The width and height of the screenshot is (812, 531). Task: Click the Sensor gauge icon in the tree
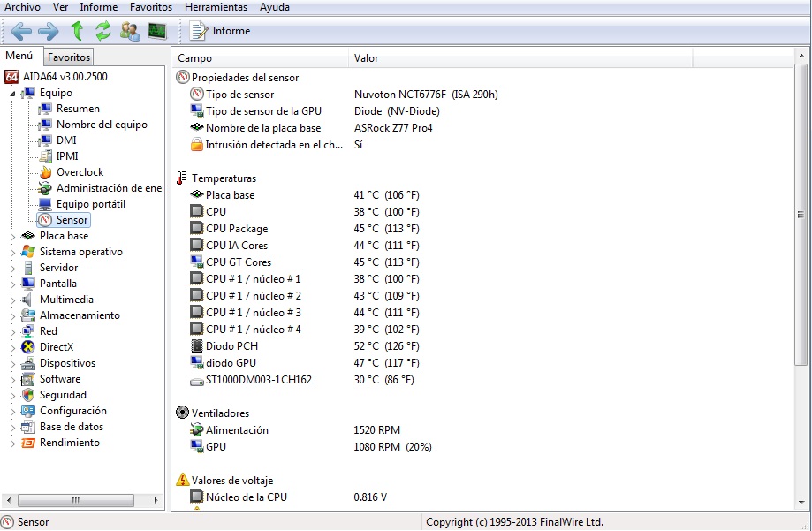point(46,220)
